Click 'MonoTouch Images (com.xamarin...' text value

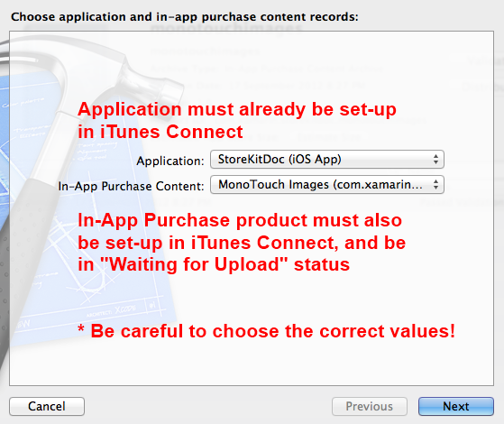(x=320, y=185)
